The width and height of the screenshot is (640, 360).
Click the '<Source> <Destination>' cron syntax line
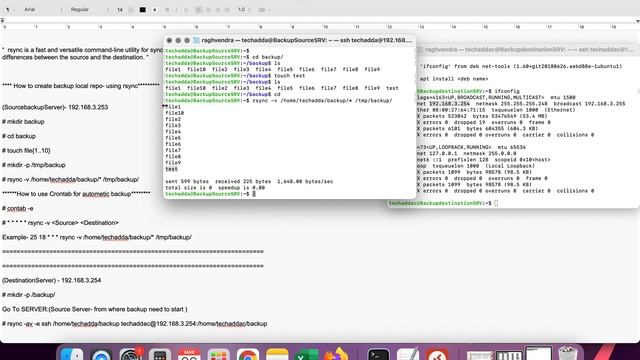pos(60,223)
